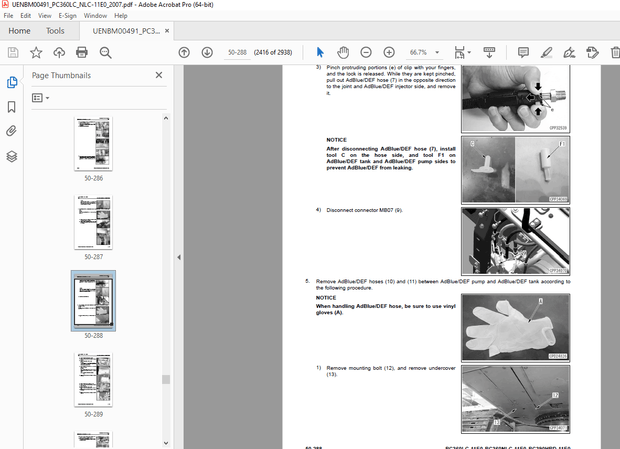Zoom in with the plus button
This screenshot has width=620, height=449.
pyautogui.click(x=389, y=53)
